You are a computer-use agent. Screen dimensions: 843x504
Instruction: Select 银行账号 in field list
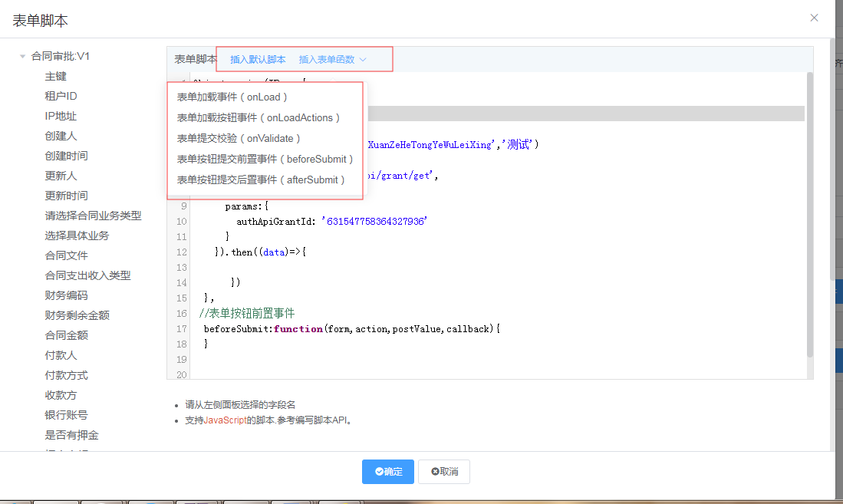click(x=66, y=415)
